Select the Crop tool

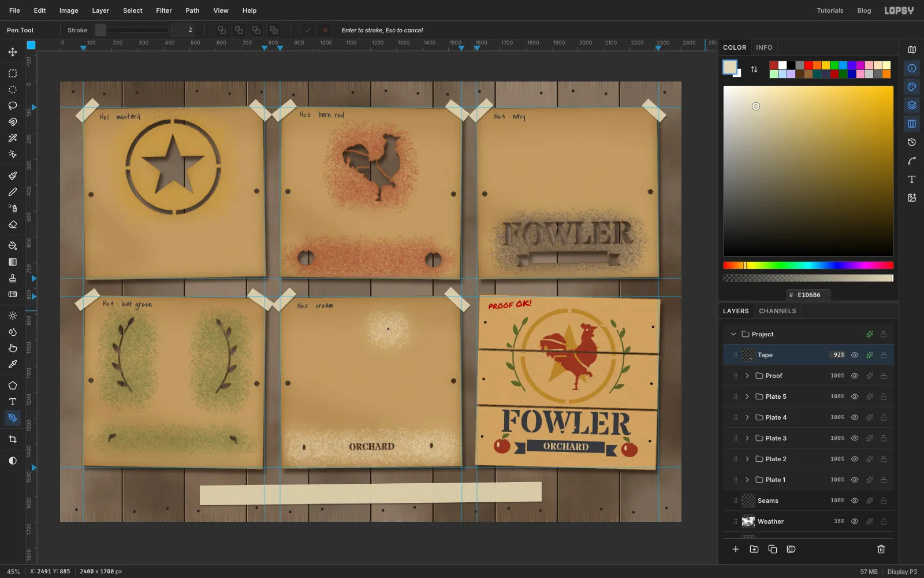(x=12, y=439)
